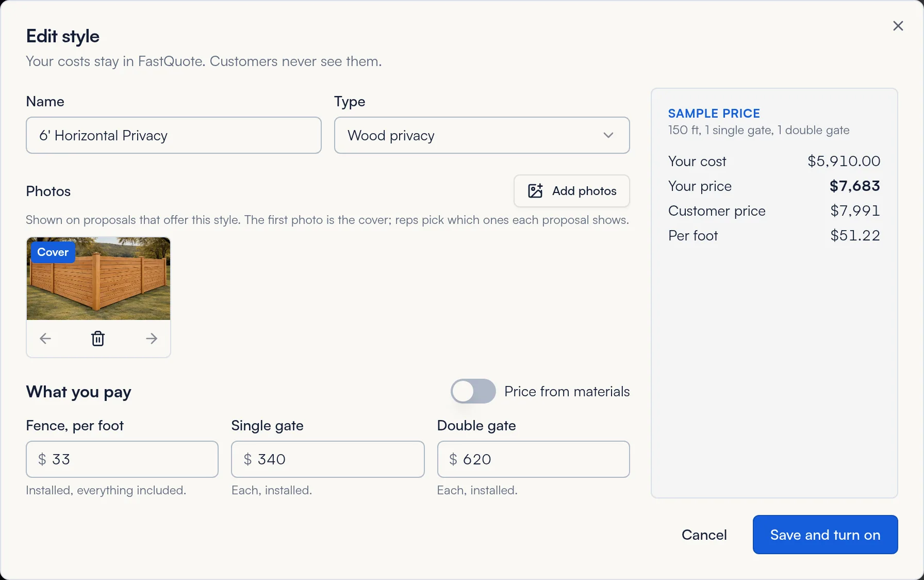924x580 pixels.
Task: Click Cancel button
Action: [704, 535]
